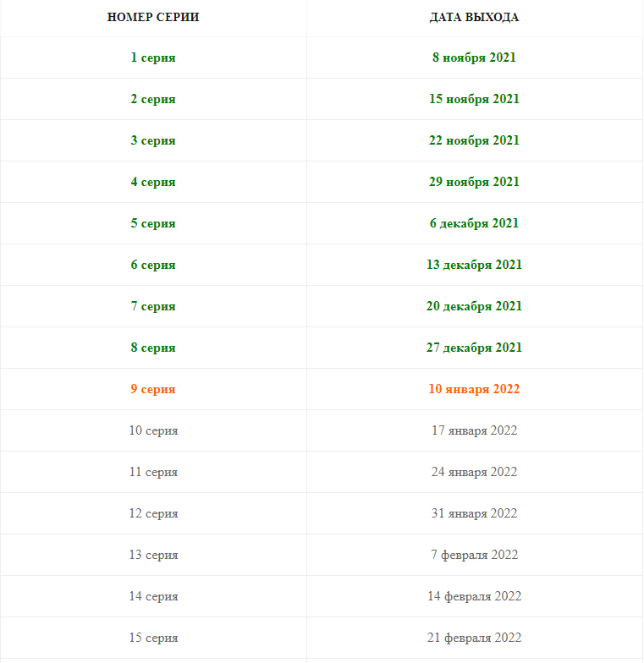Click the date "27 декабря 2021"
Viewport: 644px width, 663px height.
[474, 348]
